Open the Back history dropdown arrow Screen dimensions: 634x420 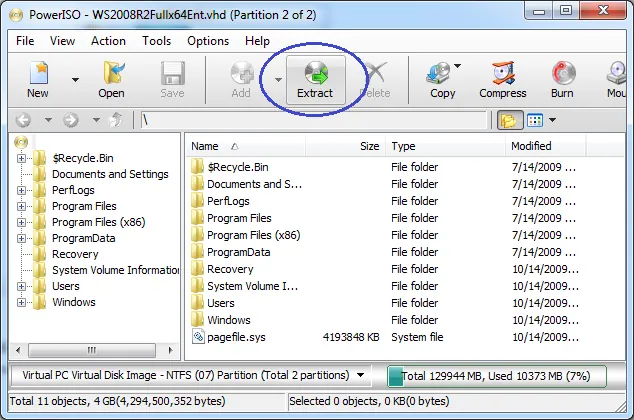(48, 120)
